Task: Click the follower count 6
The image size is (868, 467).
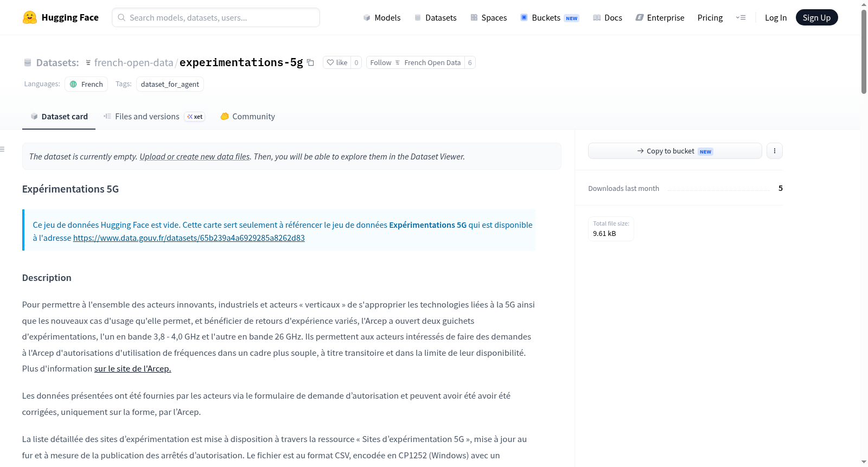Action: pos(470,62)
